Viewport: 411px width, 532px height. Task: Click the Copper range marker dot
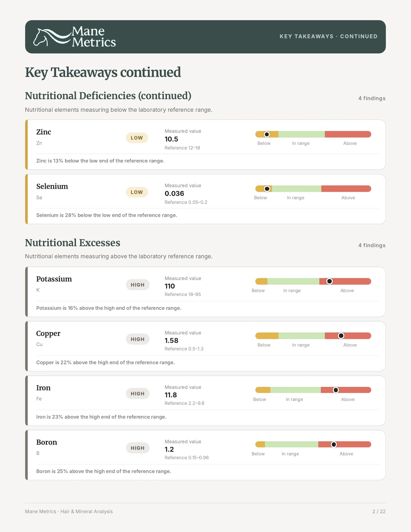[341, 336]
